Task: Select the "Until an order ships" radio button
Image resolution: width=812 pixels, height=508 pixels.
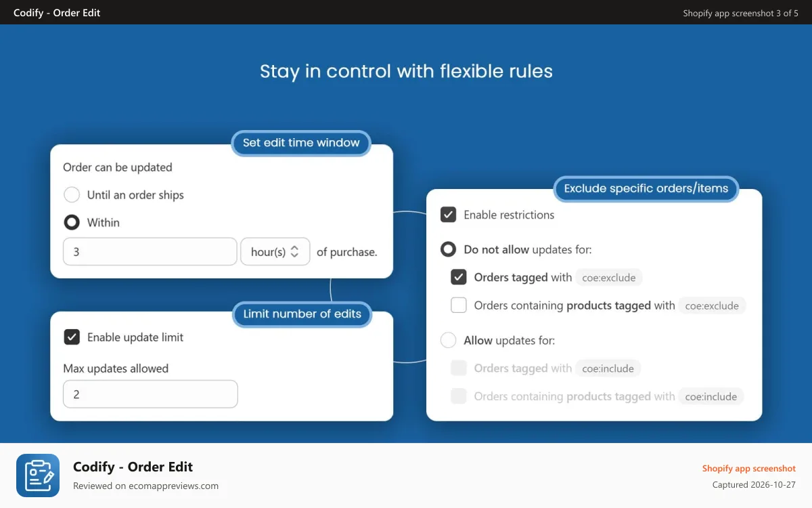Action: (x=72, y=195)
